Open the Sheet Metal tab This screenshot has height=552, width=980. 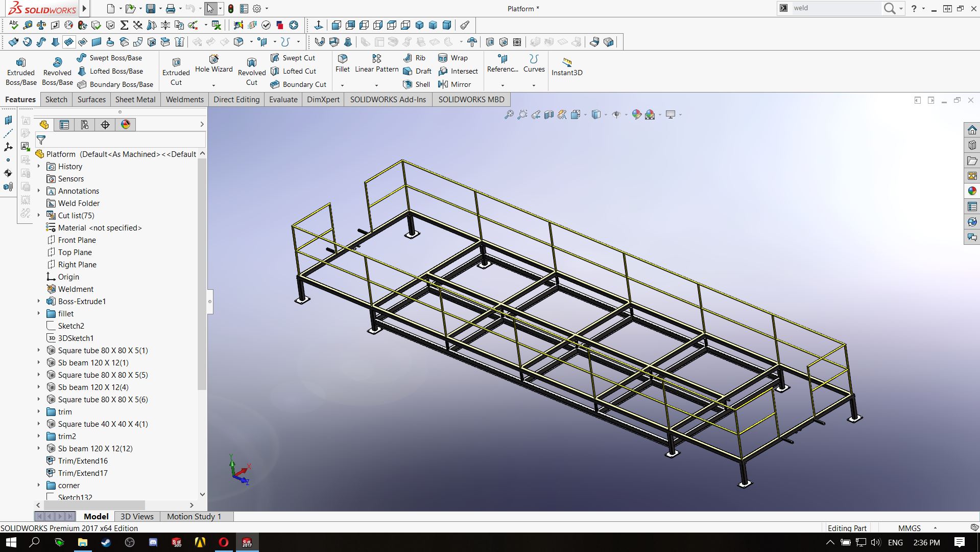coord(135,100)
